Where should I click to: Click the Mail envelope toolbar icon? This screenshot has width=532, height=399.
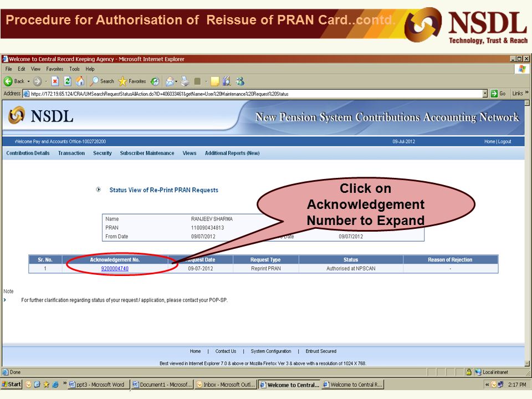[170, 81]
